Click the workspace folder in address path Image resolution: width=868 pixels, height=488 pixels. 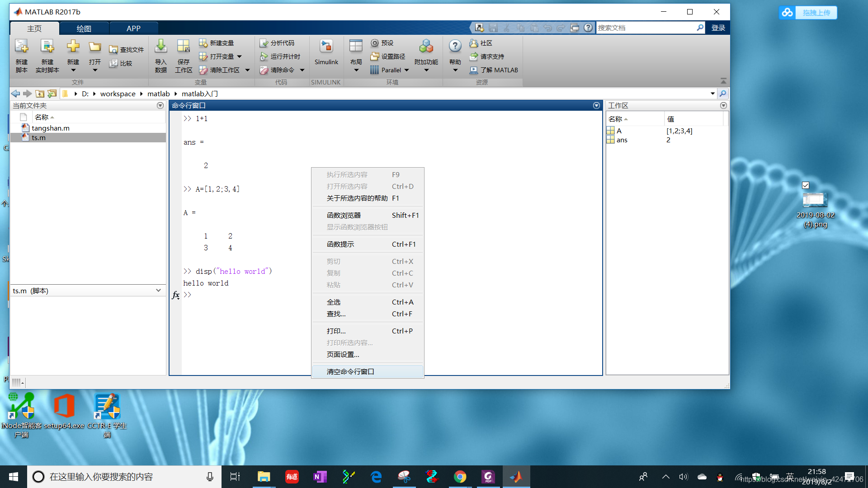[118, 94]
